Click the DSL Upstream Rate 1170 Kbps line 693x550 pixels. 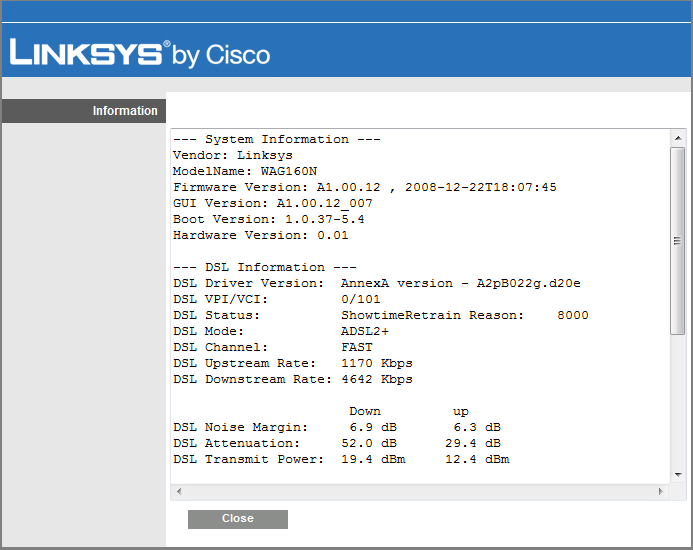(x=293, y=363)
